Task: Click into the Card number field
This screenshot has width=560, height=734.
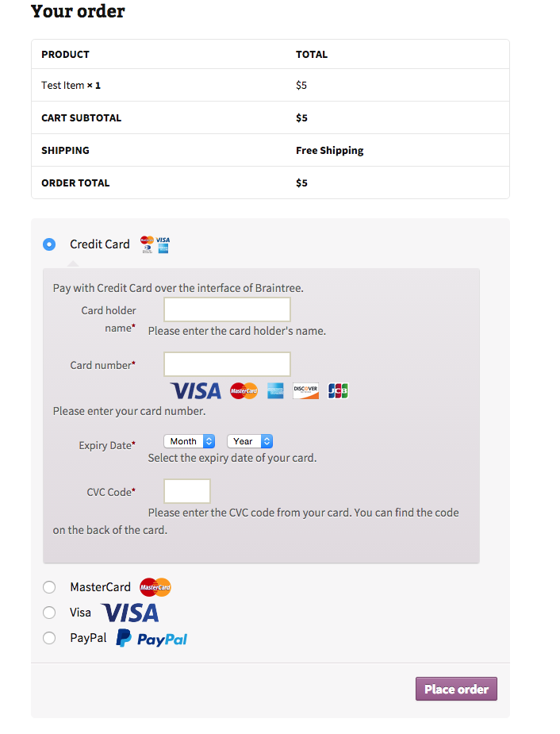Action: click(227, 364)
